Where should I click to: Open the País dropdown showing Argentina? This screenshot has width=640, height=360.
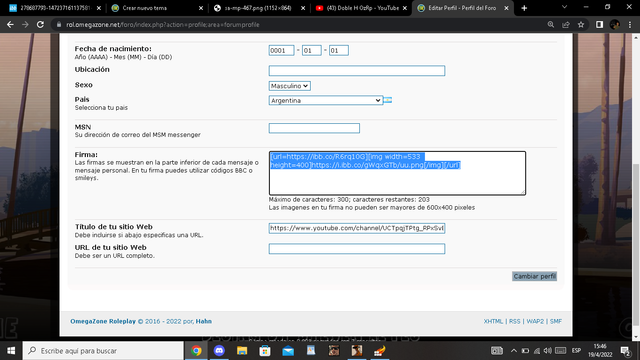326,100
